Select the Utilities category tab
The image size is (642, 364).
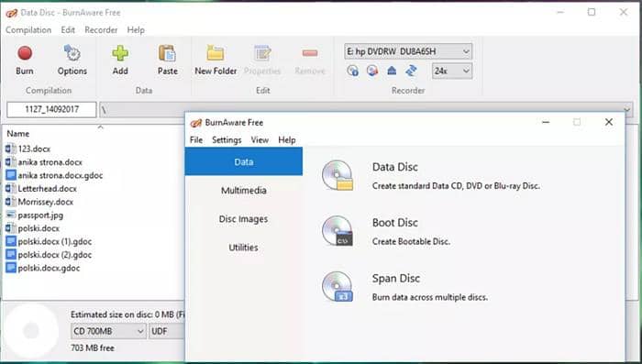[x=244, y=248]
